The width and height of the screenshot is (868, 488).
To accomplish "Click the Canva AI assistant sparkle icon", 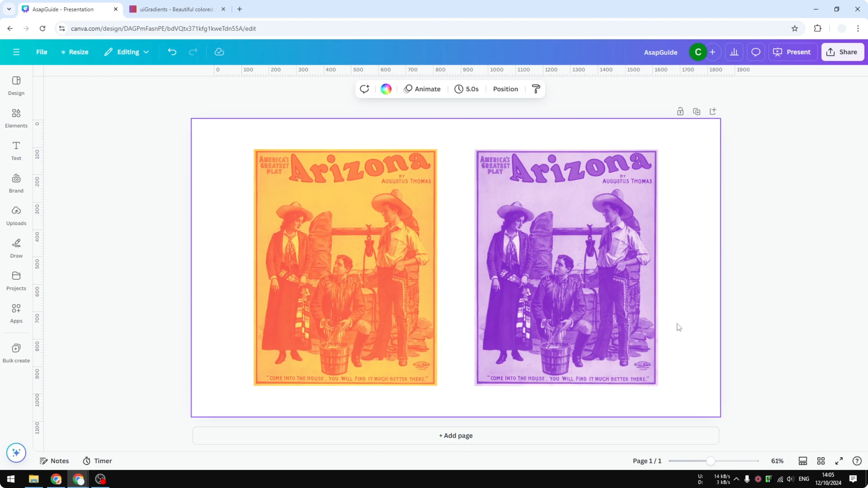I will [x=16, y=453].
